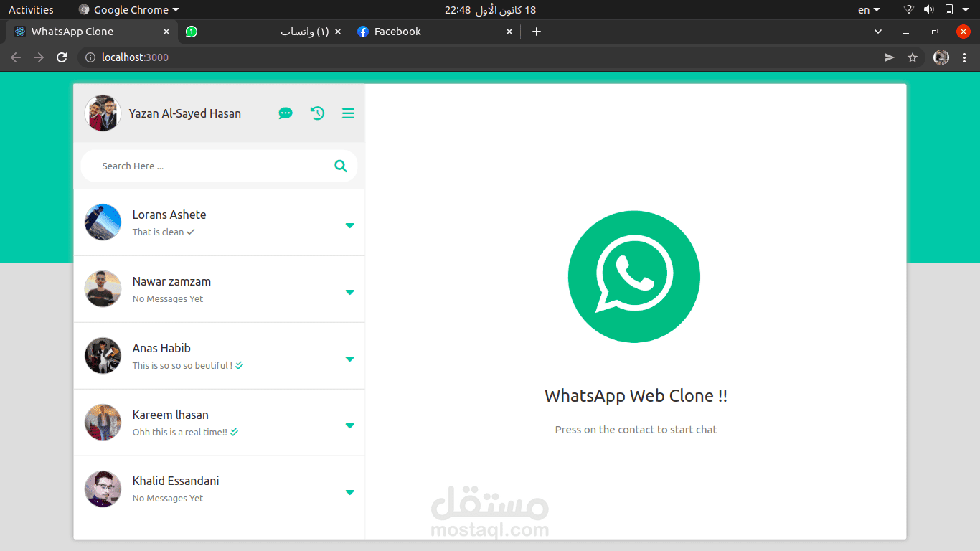This screenshot has width=980, height=551.
Task: Open a new browser tab with the plus button
Action: (x=536, y=31)
